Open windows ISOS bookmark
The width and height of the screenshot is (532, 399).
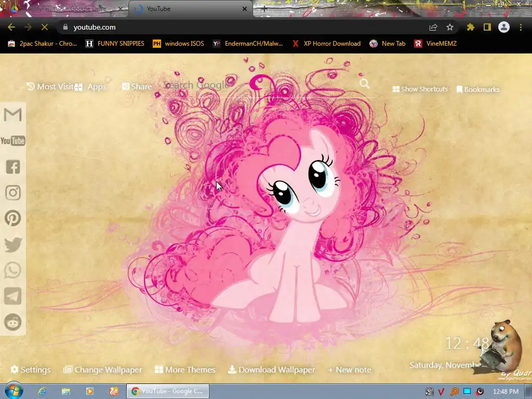(179, 44)
